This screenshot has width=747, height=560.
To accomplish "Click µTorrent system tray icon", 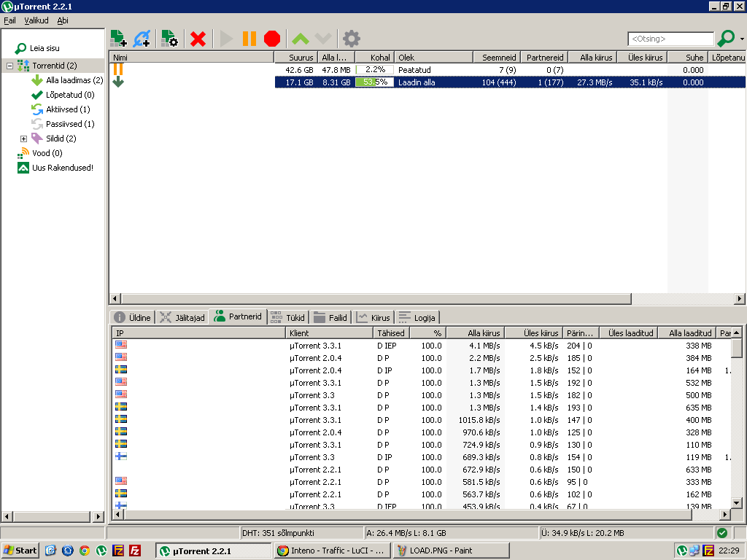I will click(682, 551).
